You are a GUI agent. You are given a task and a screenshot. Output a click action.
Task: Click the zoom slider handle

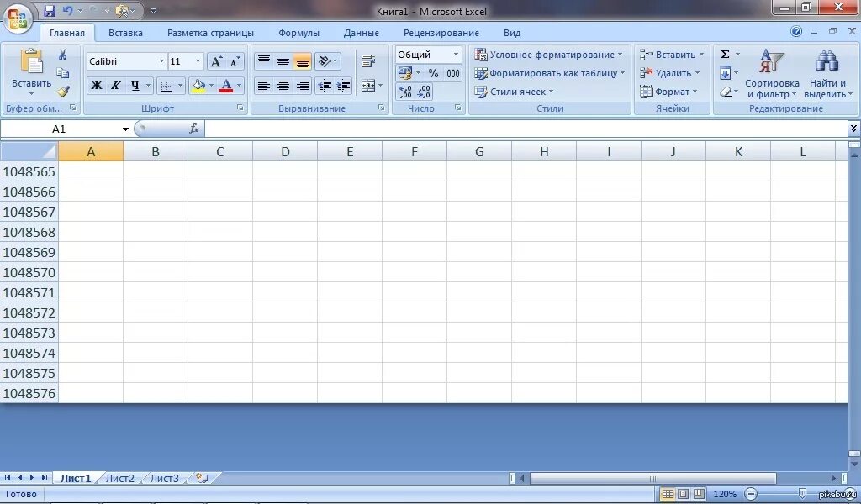802,494
